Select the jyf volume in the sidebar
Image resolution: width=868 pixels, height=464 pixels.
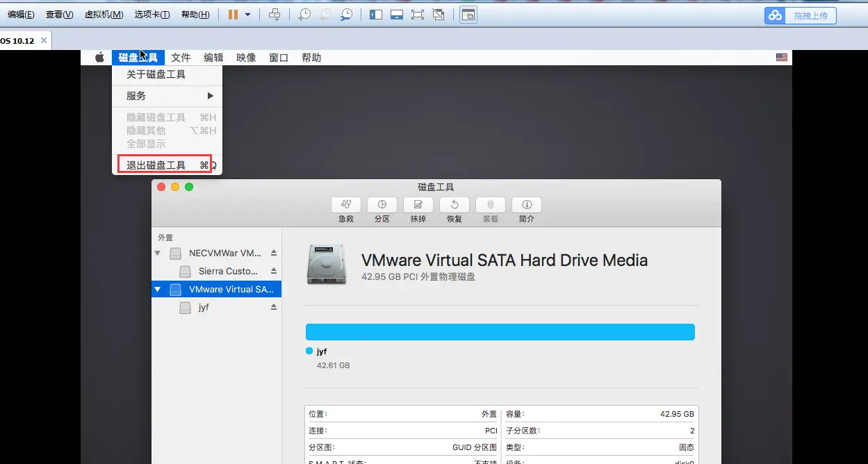pyautogui.click(x=216, y=307)
